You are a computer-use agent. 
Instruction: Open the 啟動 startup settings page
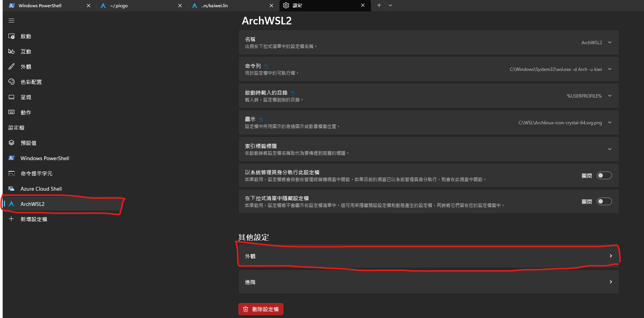(63, 36)
